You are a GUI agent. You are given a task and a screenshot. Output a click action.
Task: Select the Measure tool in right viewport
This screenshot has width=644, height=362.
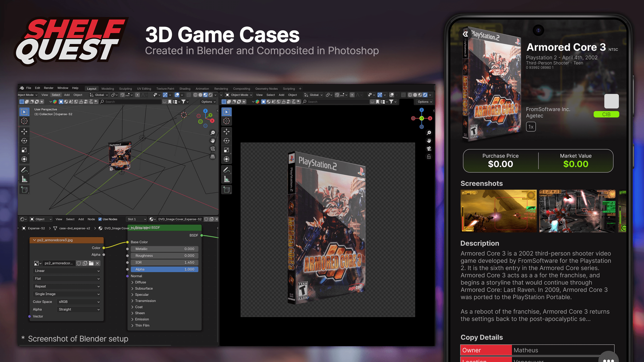click(227, 179)
